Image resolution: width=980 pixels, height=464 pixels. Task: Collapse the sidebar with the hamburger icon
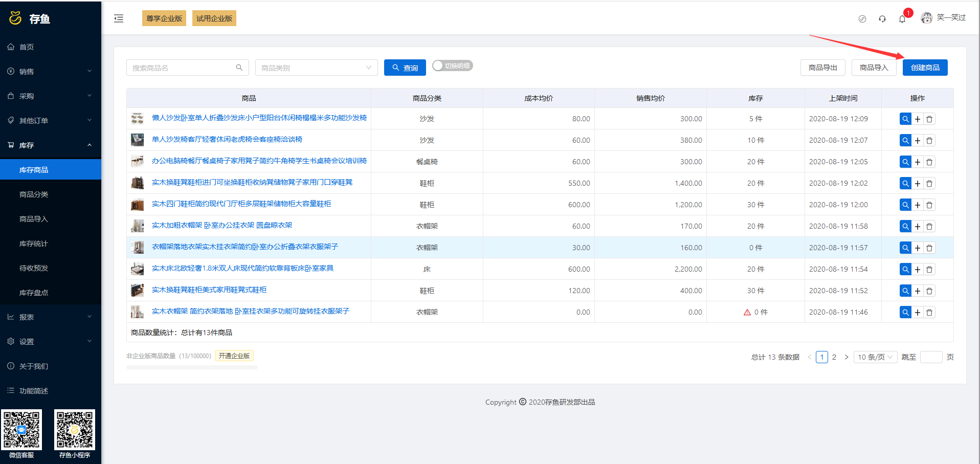119,18
